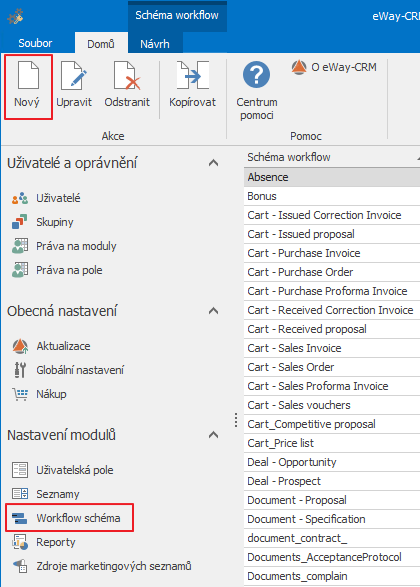Click the Kopírovat copy icon

192,75
